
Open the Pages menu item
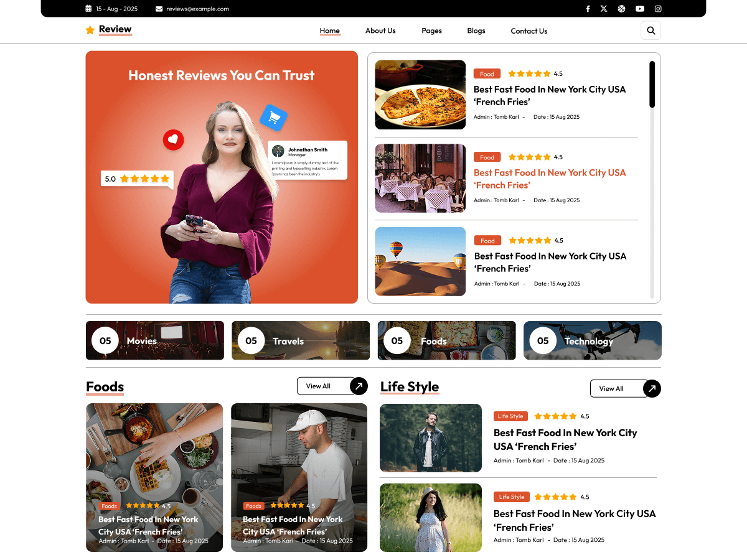coord(431,30)
